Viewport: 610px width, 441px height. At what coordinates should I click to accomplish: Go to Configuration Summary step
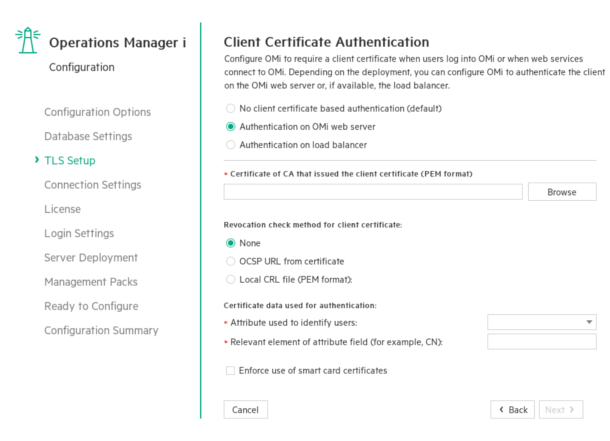101,330
